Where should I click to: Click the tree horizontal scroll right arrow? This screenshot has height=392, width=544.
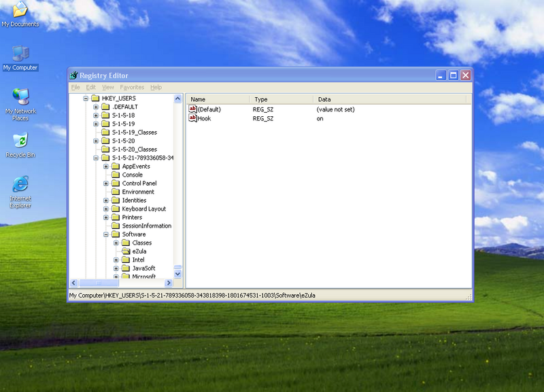click(169, 283)
